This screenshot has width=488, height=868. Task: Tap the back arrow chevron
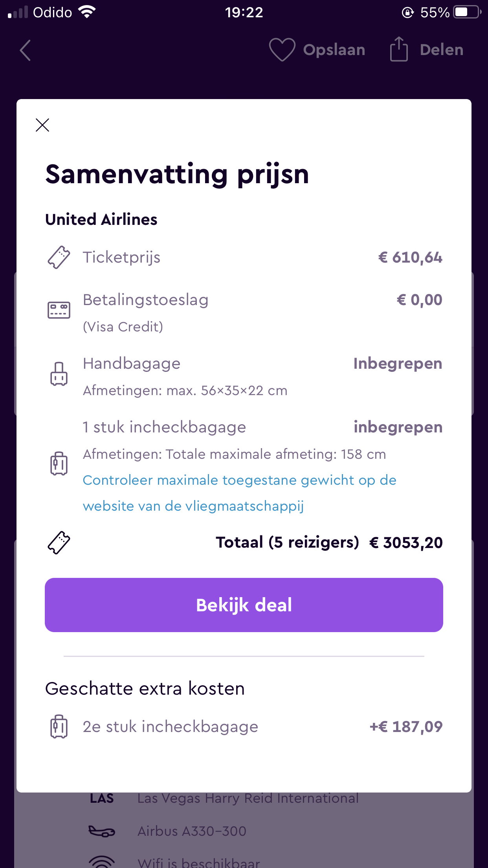point(26,50)
